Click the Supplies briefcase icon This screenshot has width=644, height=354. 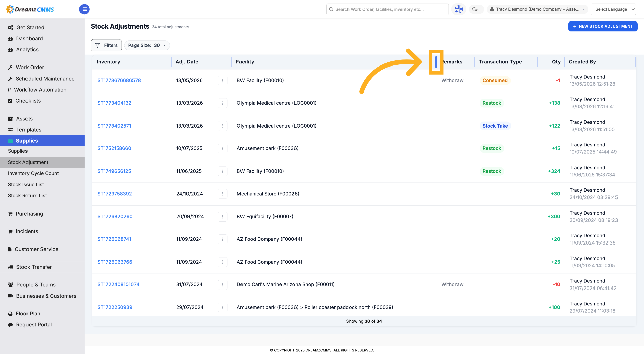[10, 141]
